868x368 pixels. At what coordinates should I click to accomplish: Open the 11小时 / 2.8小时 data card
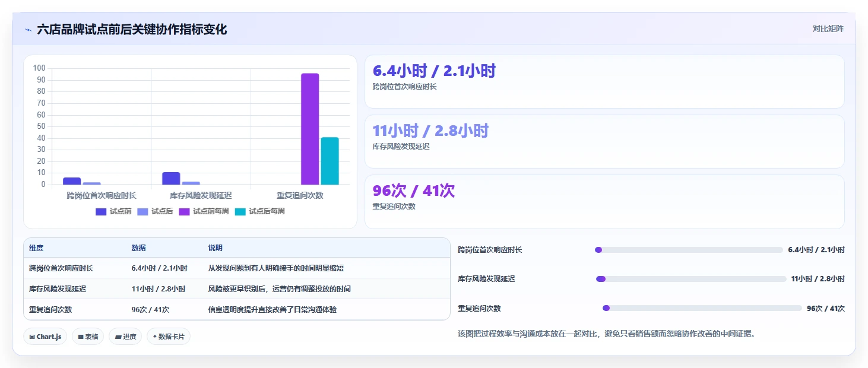click(604, 142)
